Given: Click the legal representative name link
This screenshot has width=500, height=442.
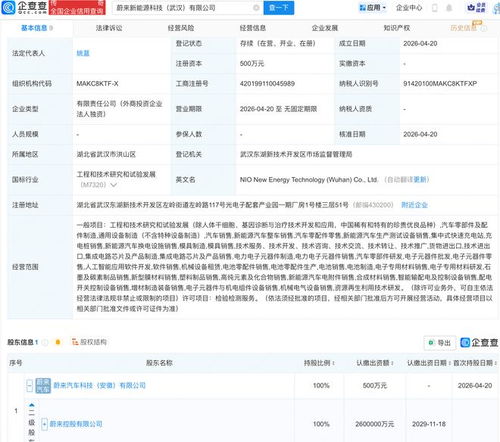Looking at the screenshot, I should [83, 53].
